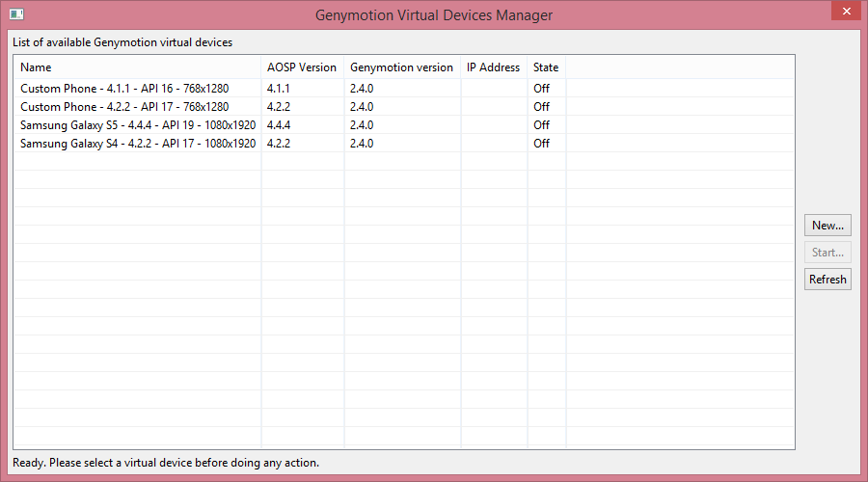Click AOSP version cell 4.1.1

coord(278,89)
